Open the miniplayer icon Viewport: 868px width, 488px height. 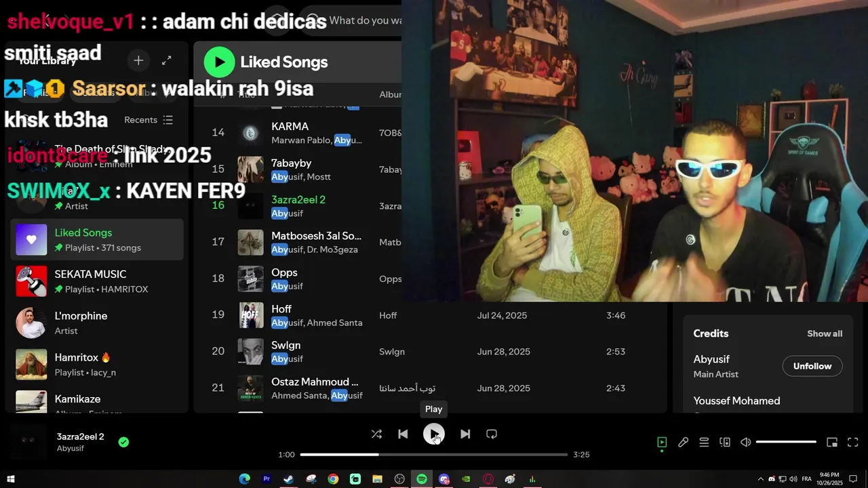pos(832,442)
